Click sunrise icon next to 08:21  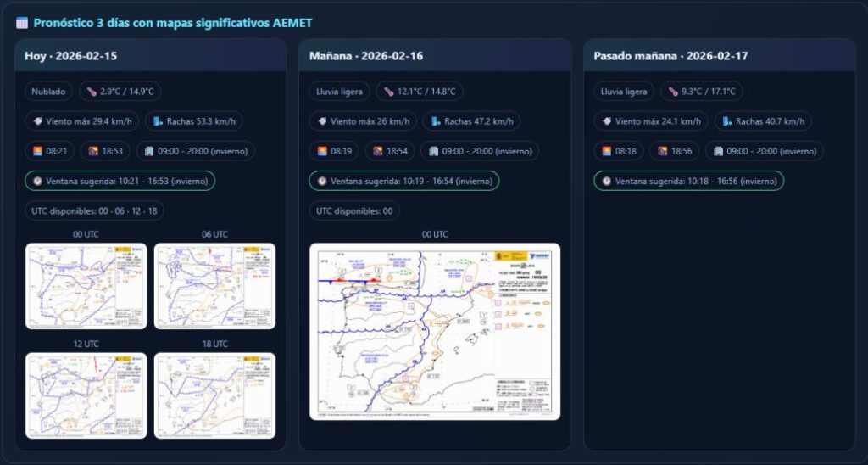[x=38, y=151]
